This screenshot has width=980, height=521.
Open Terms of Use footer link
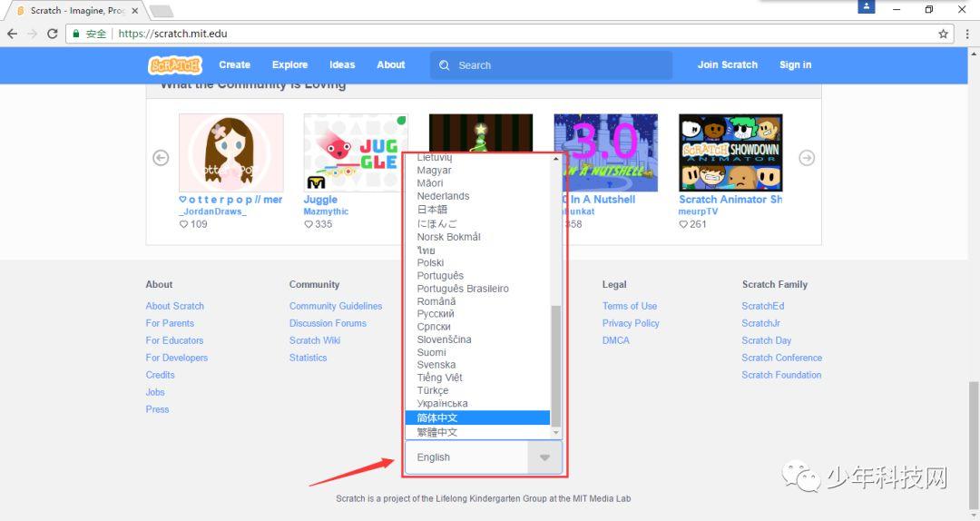(x=630, y=306)
